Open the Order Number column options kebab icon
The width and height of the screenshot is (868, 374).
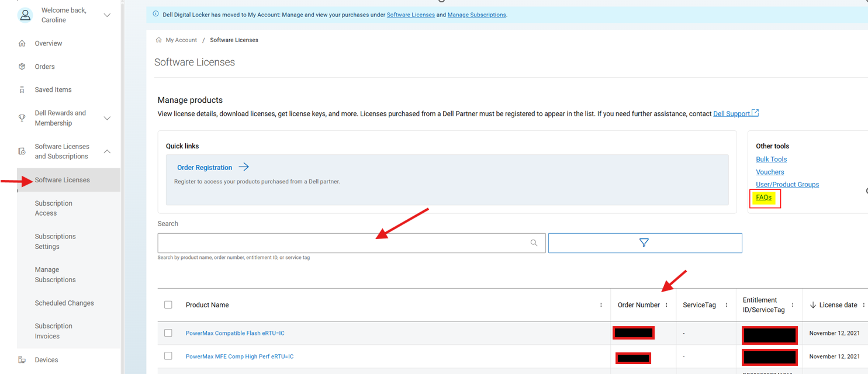[x=666, y=304]
